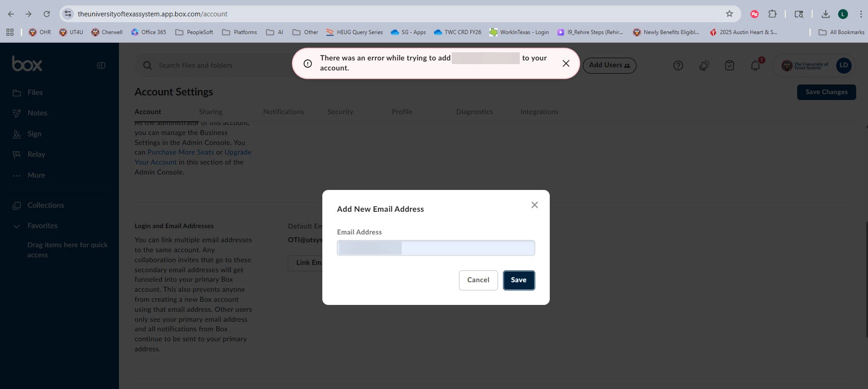Open the AI bookmarks folder
This screenshot has height=389, width=868.
(x=275, y=32)
